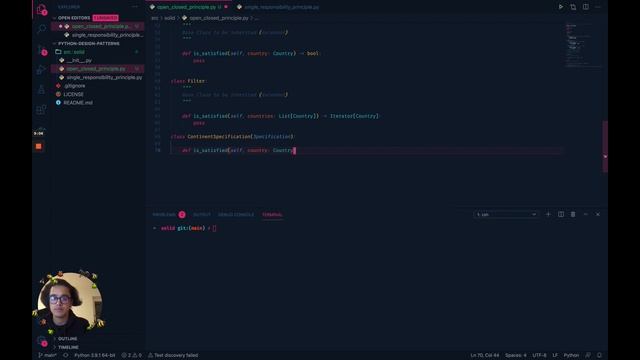The height and width of the screenshot is (360, 640).
Task: Collapse the python-design-patterns folder section
Action: tap(89, 44)
